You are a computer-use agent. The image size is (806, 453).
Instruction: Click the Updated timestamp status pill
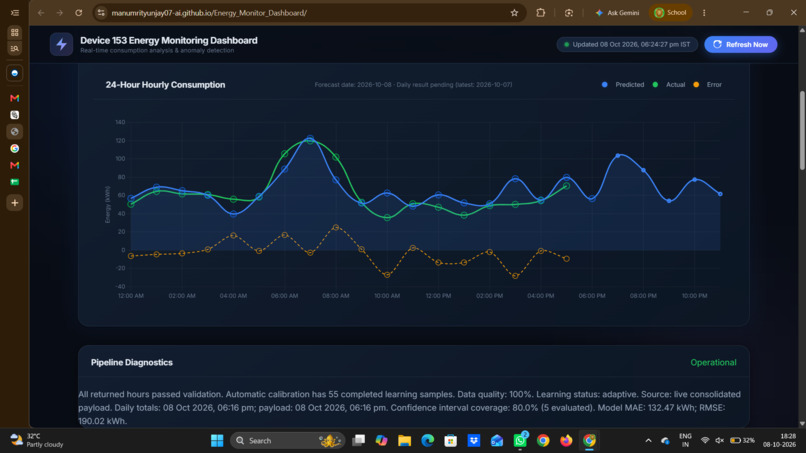coord(627,44)
